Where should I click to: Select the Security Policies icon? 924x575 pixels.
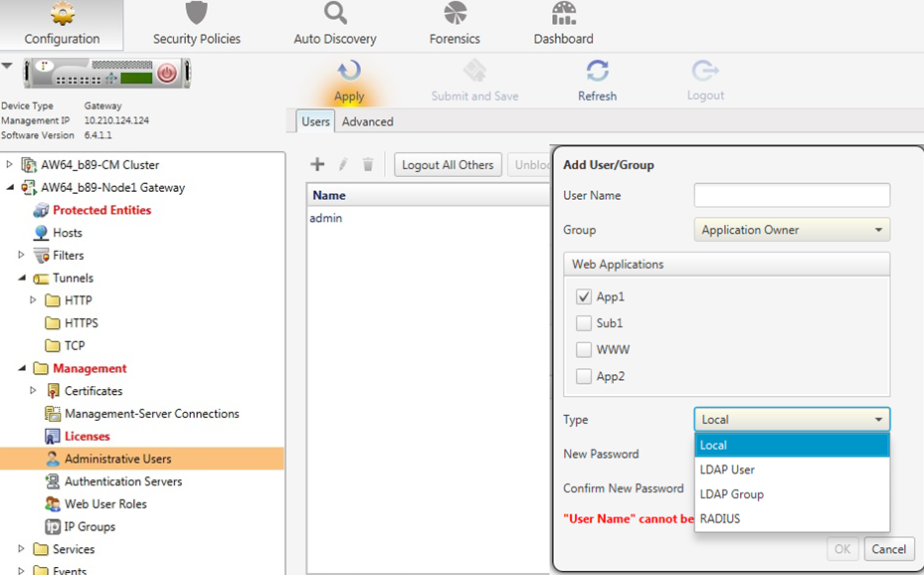[196, 25]
